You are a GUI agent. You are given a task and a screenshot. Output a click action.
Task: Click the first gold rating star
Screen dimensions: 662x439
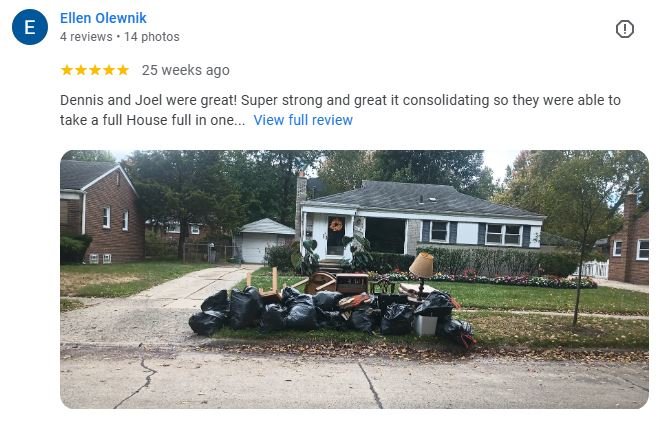[x=67, y=70]
